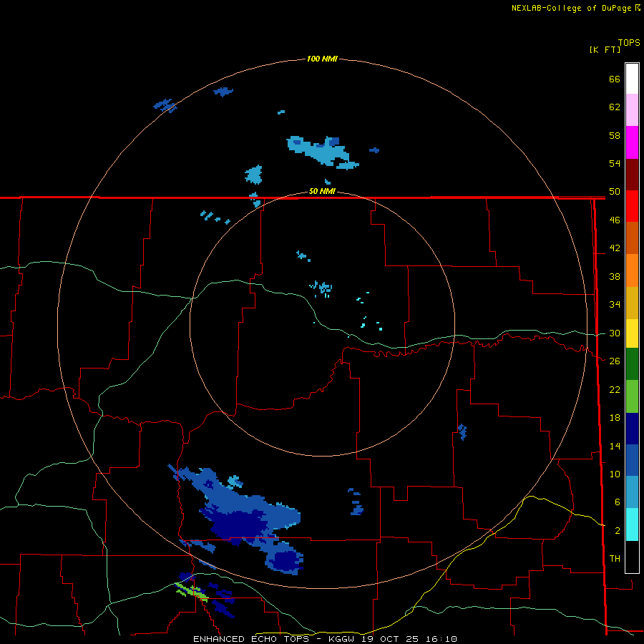Click the "18" legend label

click(x=615, y=418)
